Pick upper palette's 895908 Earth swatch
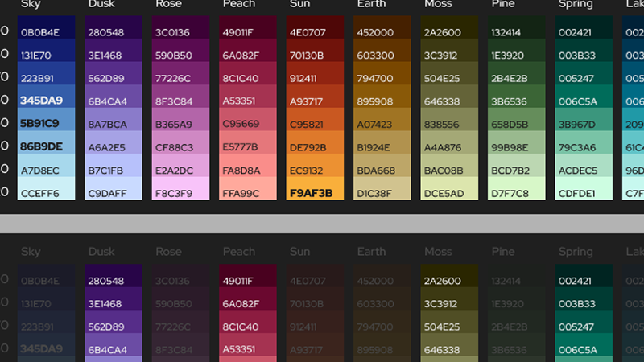The width and height of the screenshot is (644, 362). (382, 97)
